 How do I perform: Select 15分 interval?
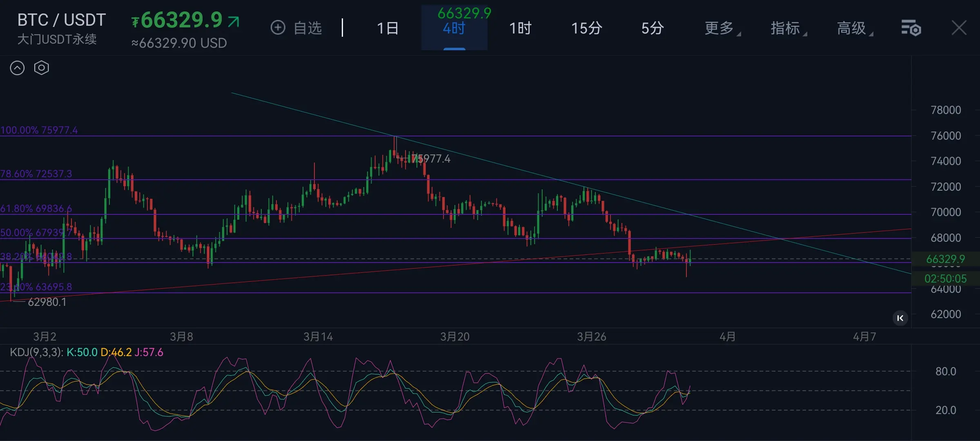586,28
